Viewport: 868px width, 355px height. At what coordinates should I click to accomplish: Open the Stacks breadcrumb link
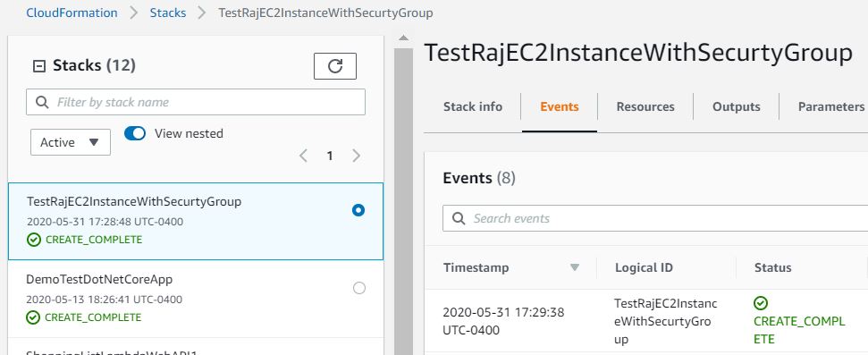coord(168,13)
